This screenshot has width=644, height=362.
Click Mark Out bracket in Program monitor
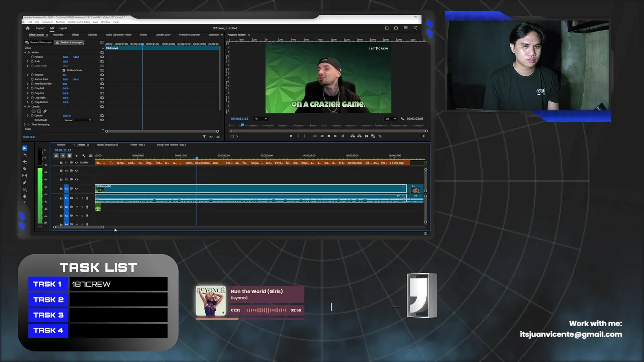point(304,136)
